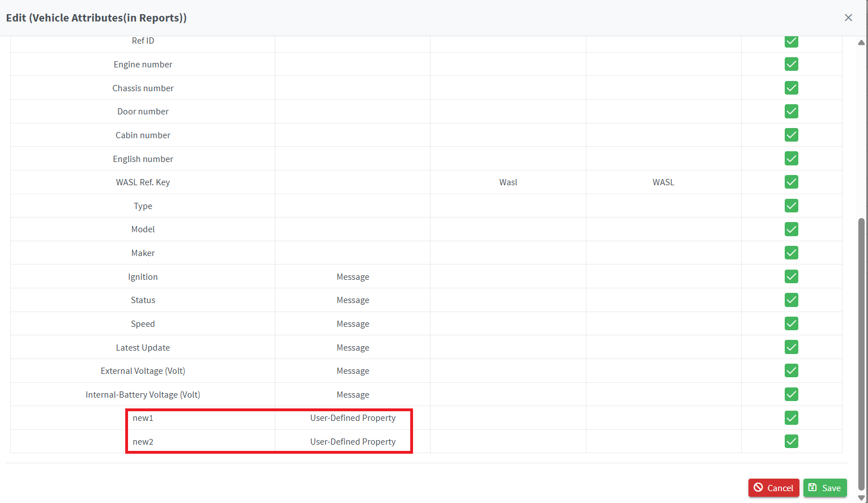Uncheck the new2 user-defined property checkbox
The height and width of the screenshot is (503, 868).
pos(791,441)
